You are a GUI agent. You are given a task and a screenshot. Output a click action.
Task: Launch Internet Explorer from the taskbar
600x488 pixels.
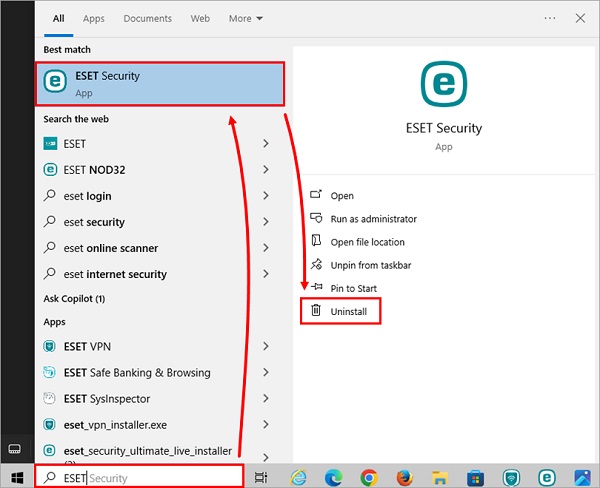298,478
